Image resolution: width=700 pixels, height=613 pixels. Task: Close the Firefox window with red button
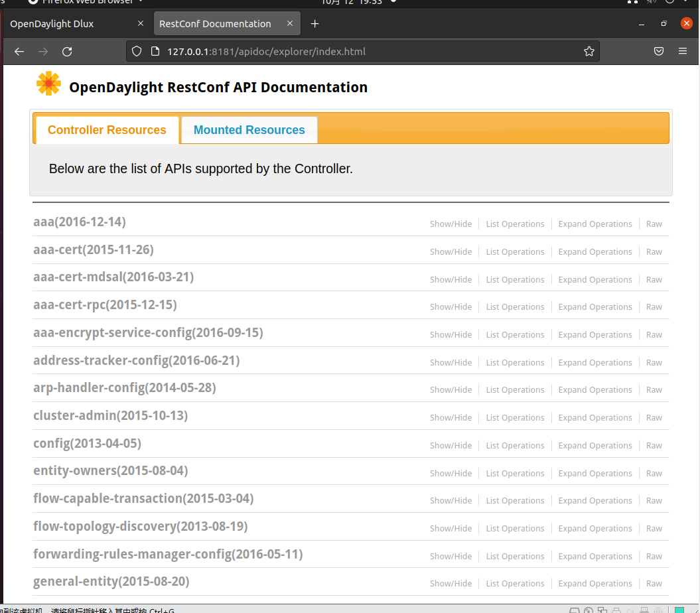pyautogui.click(x=687, y=23)
